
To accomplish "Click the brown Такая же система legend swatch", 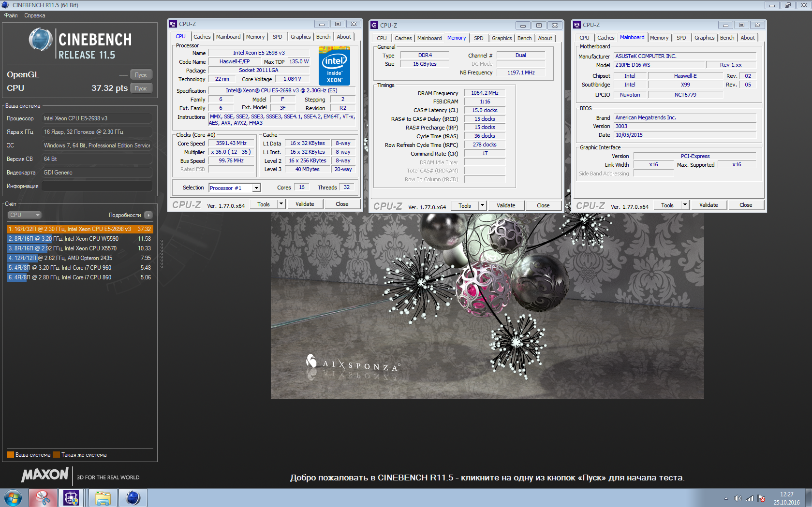I will [x=56, y=455].
